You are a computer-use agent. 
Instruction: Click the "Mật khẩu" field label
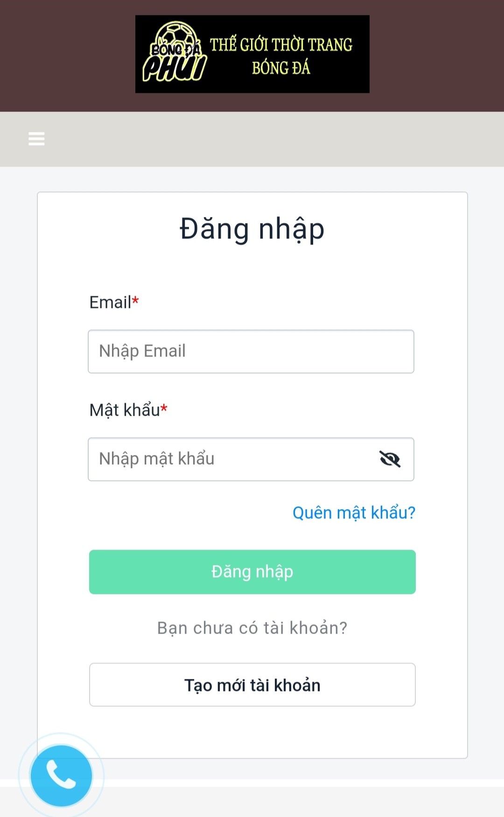pos(125,410)
